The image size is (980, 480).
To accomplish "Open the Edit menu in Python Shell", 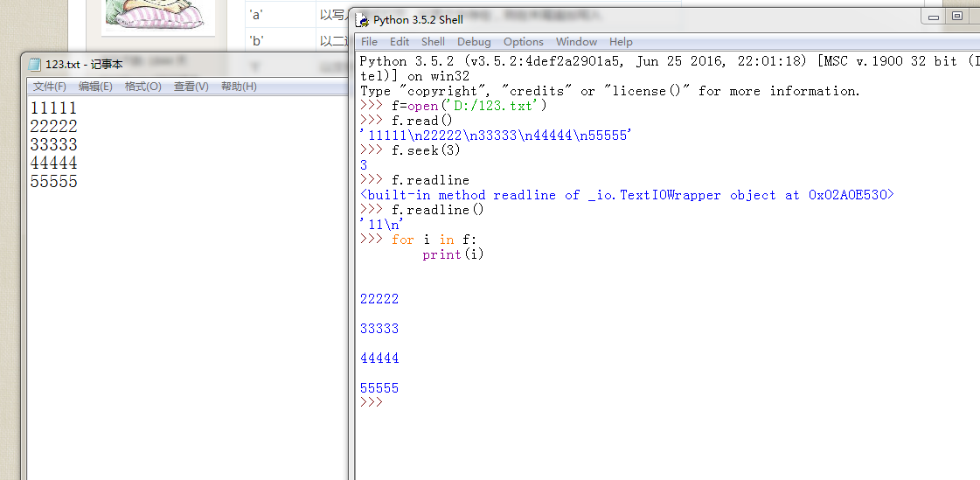I will [400, 42].
